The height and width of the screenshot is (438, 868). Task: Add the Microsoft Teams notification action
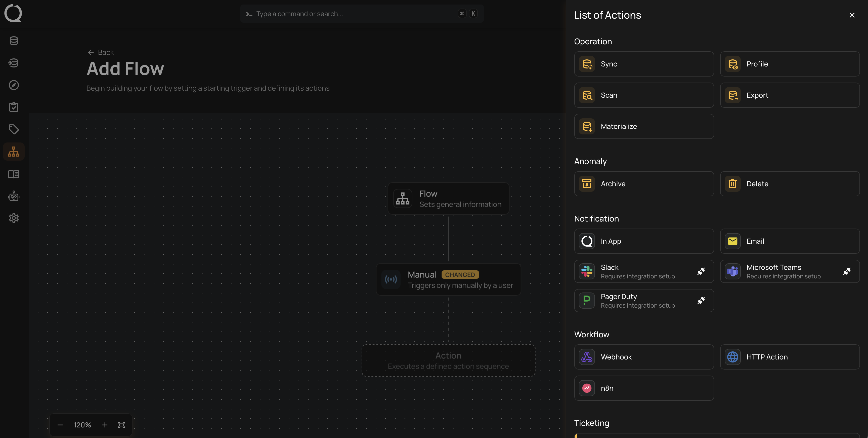790,271
